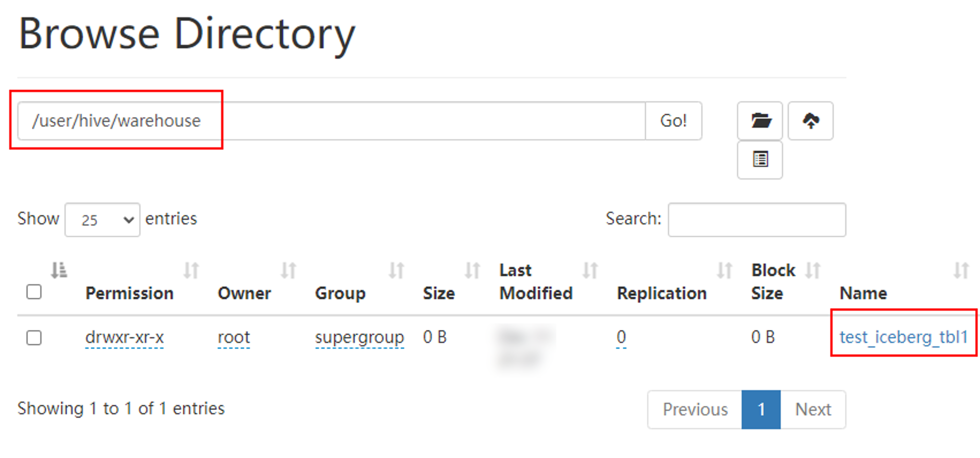980x458 pixels.
Task: Sort by the Permission column arrows
Action: 191,270
